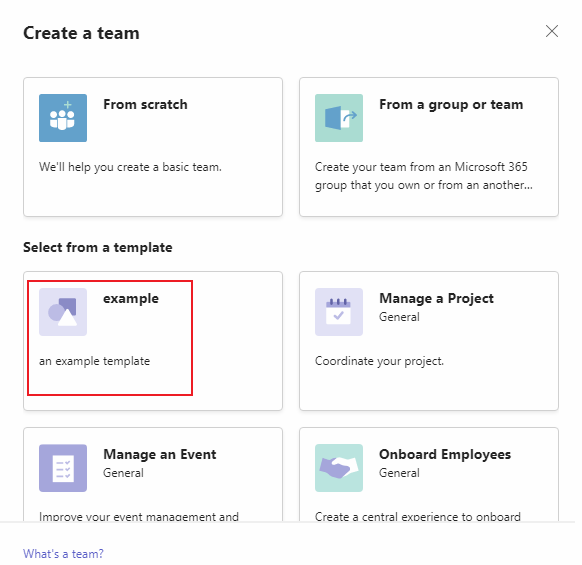
Task: Click General label under Onboard Employees
Action: click(x=399, y=473)
